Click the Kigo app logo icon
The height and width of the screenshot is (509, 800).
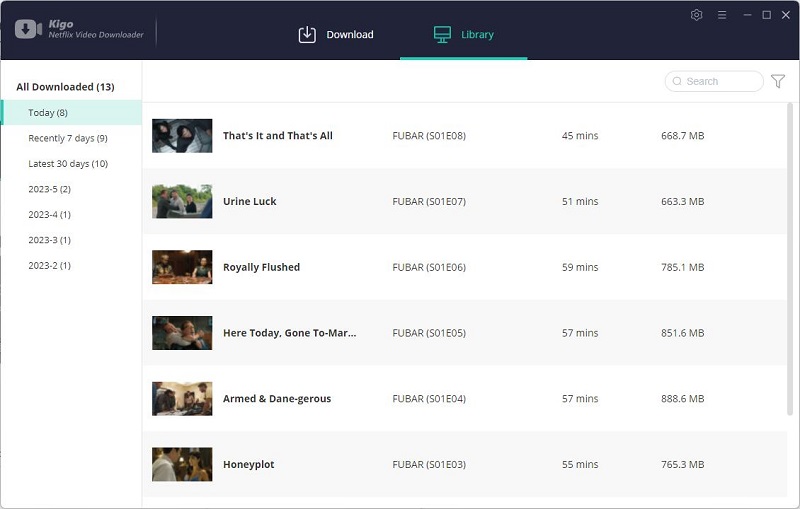(28, 29)
